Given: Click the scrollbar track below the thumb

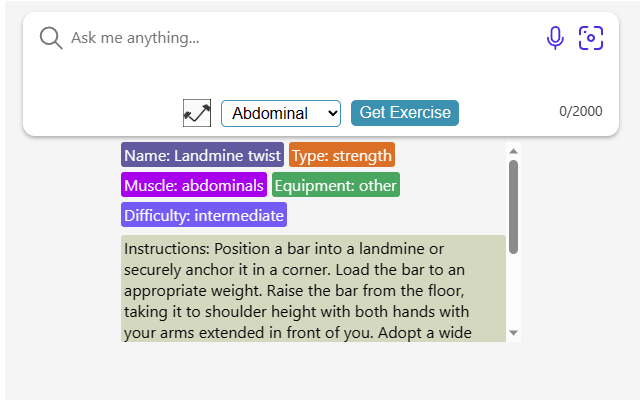Looking at the screenshot, I should tap(513, 291).
